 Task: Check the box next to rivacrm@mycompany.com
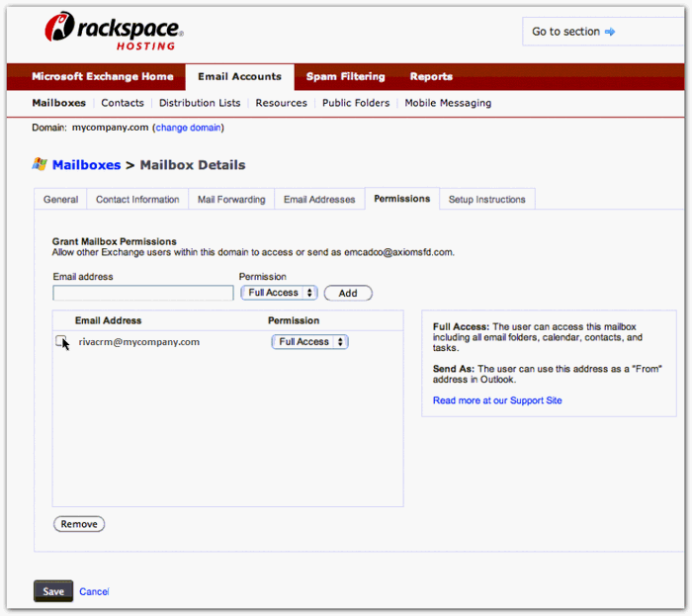[60, 341]
